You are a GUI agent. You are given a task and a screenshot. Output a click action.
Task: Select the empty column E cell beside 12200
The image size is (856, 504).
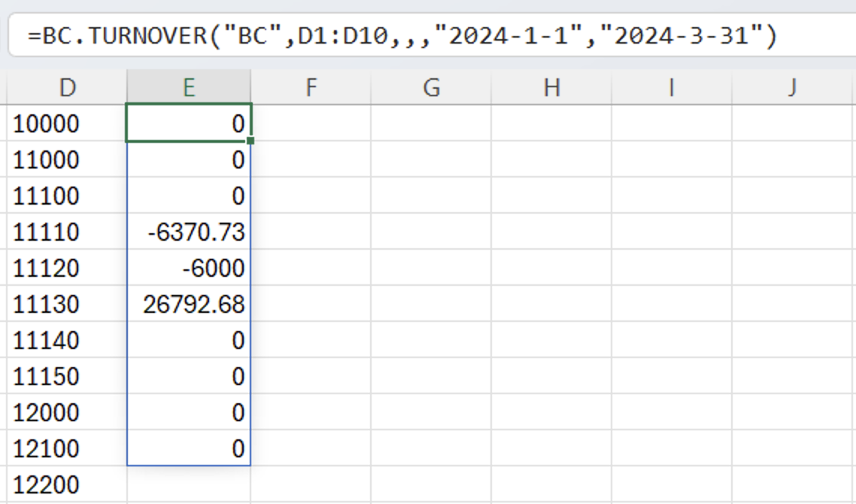(x=189, y=484)
